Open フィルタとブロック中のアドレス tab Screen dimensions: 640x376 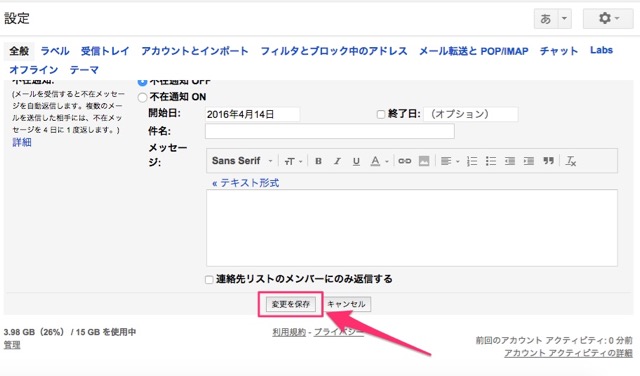click(334, 51)
